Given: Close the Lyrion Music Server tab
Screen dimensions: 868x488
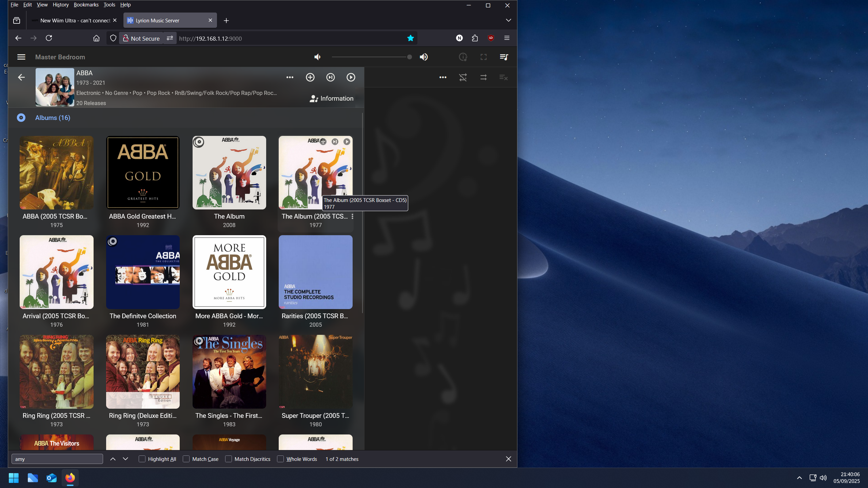Looking at the screenshot, I should [210, 20].
